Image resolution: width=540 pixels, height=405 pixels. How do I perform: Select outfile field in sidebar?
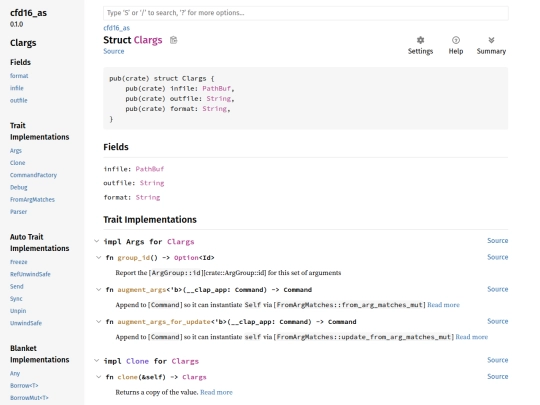(x=19, y=101)
